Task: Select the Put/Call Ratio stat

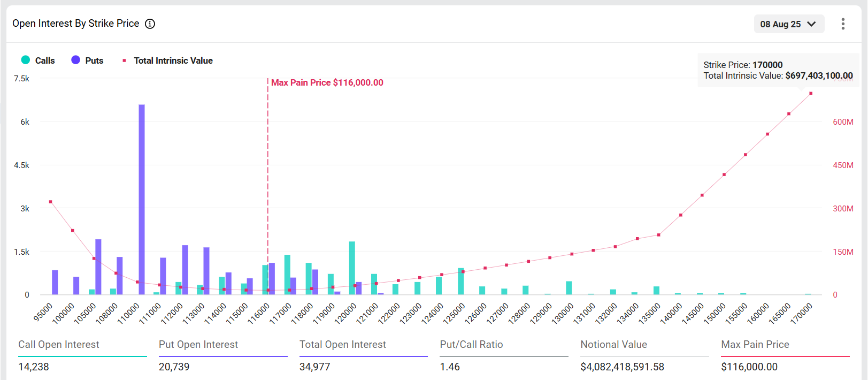Action: [471, 345]
